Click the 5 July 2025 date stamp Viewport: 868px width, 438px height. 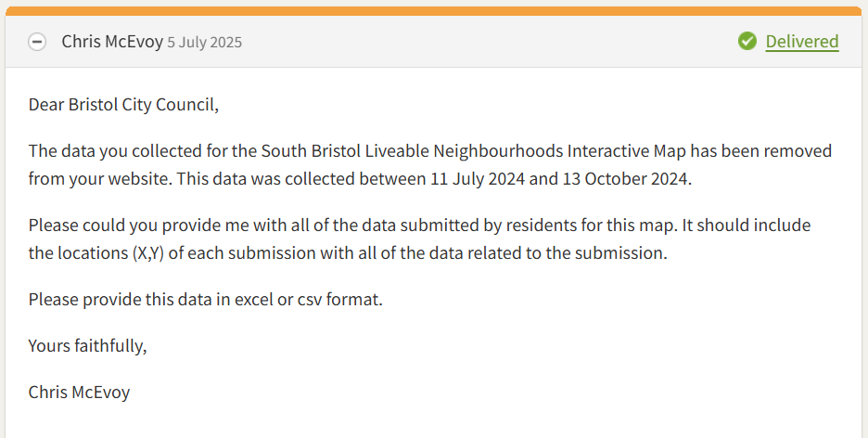click(204, 42)
